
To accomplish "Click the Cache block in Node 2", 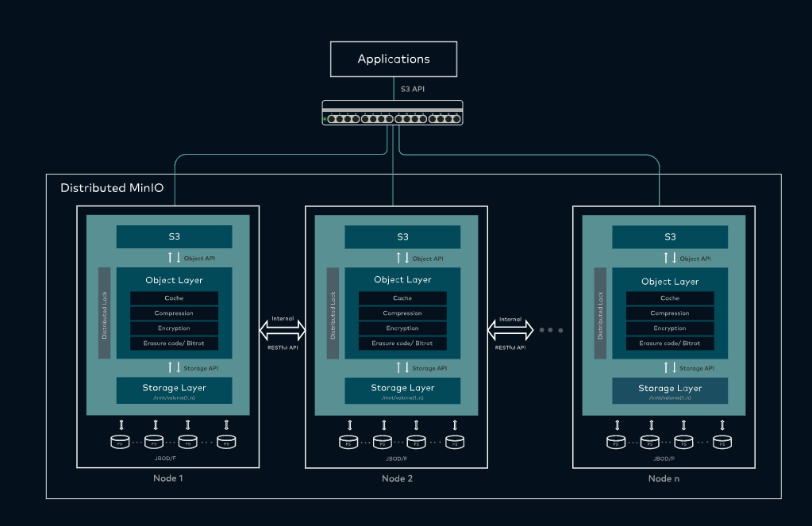I will coord(402,298).
